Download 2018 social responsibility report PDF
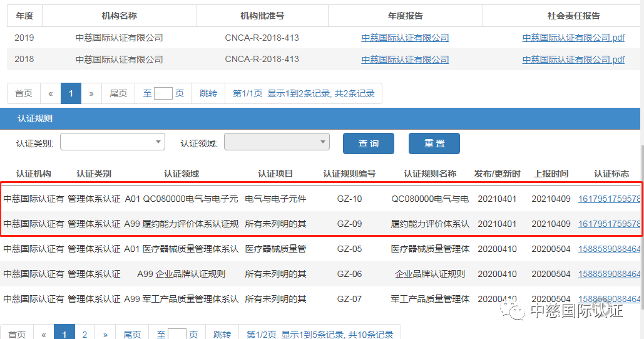The height and width of the screenshot is (339, 644). tap(573, 60)
